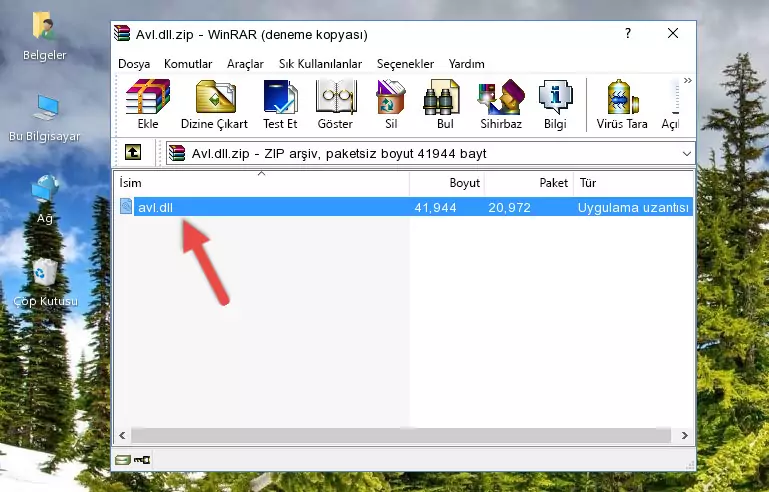Open the Sık Kullanılanlar menu

point(320,64)
